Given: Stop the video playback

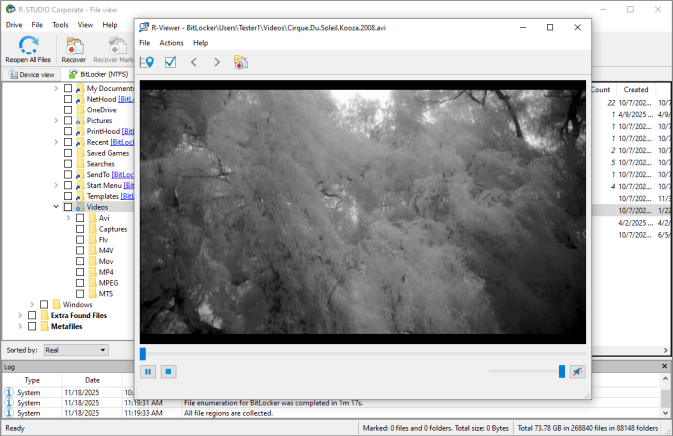Looking at the screenshot, I should click(169, 372).
